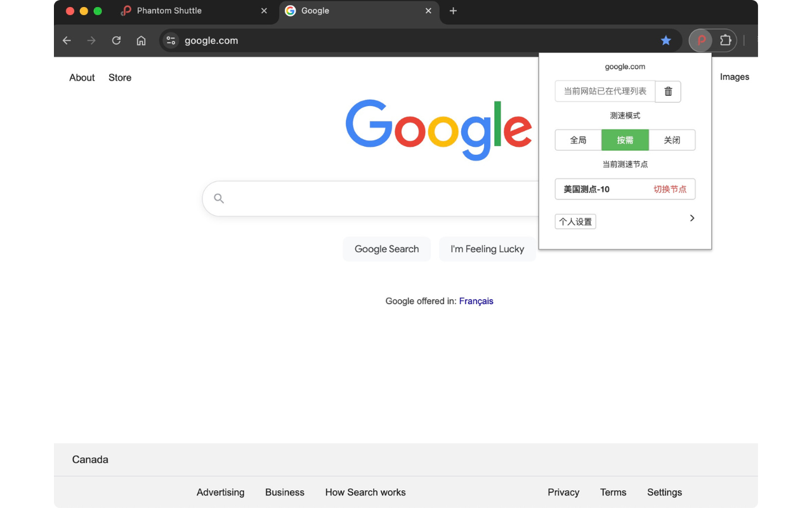Open the Phantom Shuttle extension icon

point(700,40)
